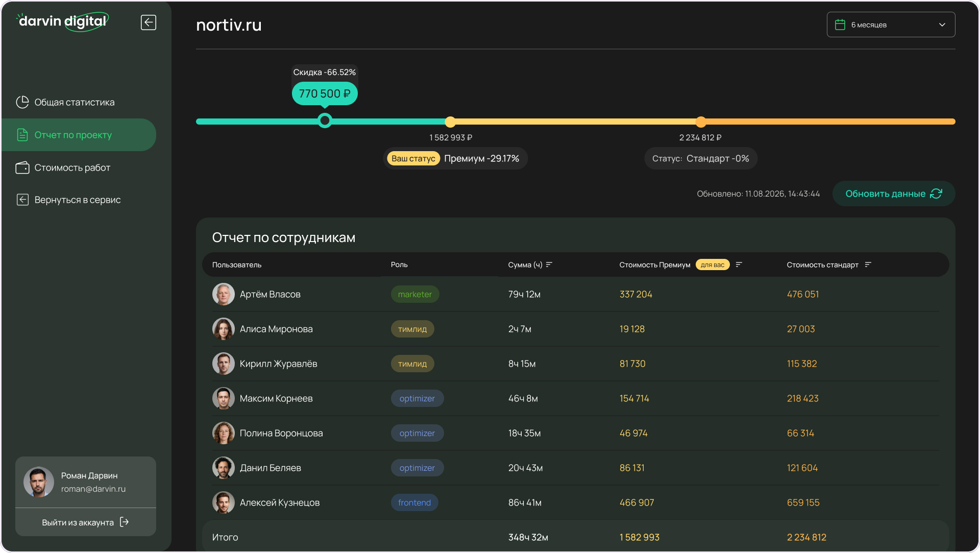980x553 pixels.
Task: Click the 1 582 993 ₽ marker on the scale
Action: tap(450, 122)
